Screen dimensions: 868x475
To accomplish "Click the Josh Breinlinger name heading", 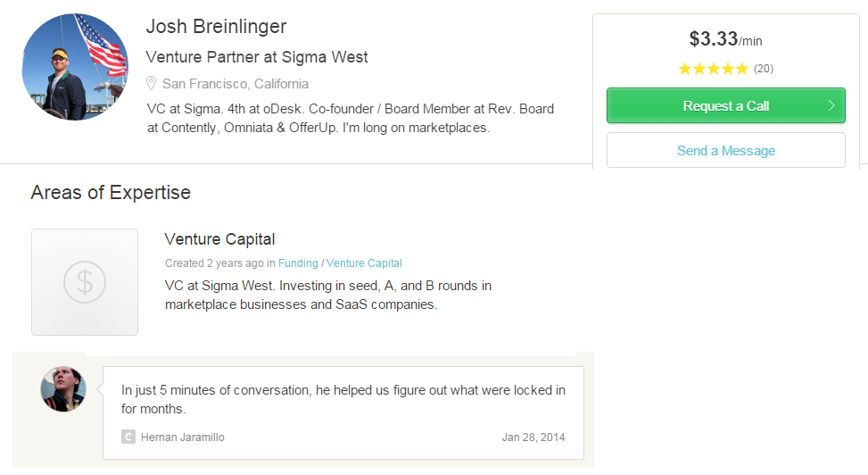I will (217, 27).
